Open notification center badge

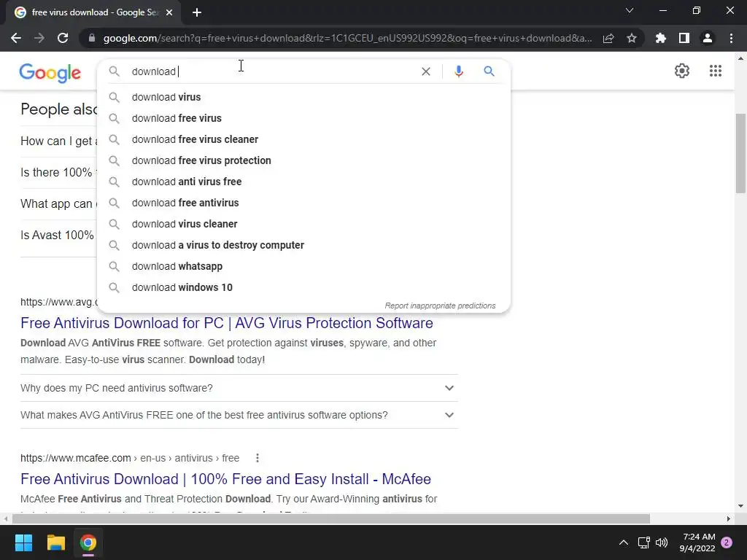pyautogui.click(x=727, y=542)
